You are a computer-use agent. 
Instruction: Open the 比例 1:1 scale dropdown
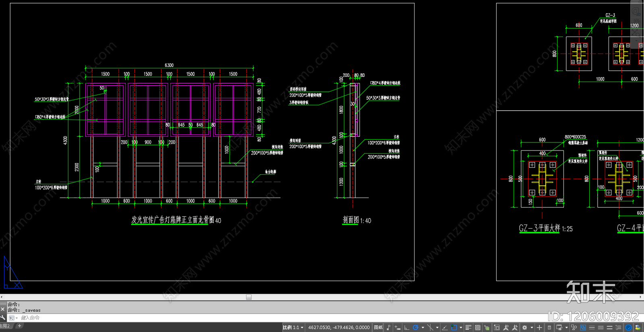[293, 328]
